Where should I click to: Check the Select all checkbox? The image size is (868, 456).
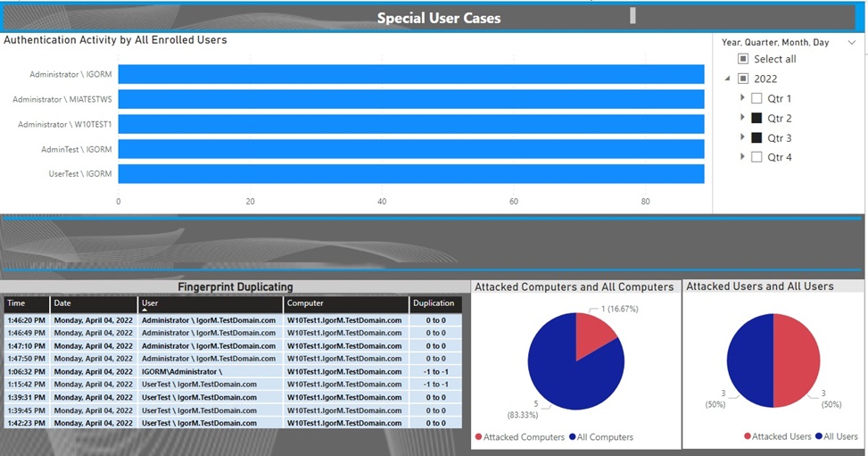click(x=743, y=59)
